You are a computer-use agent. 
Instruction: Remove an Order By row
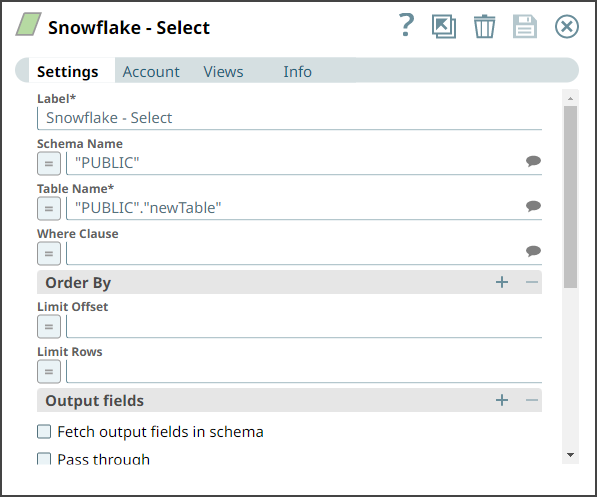click(532, 282)
